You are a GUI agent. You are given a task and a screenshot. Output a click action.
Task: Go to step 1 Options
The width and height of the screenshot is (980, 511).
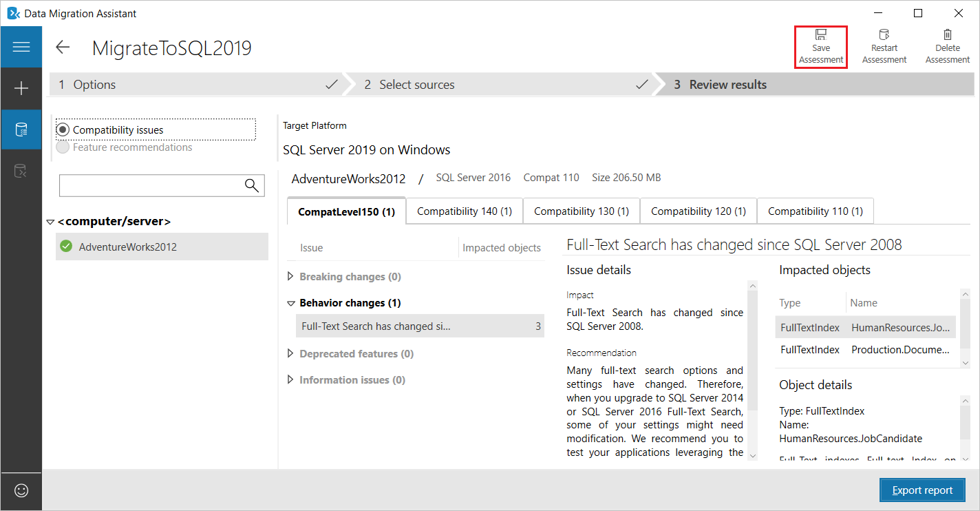pos(196,85)
